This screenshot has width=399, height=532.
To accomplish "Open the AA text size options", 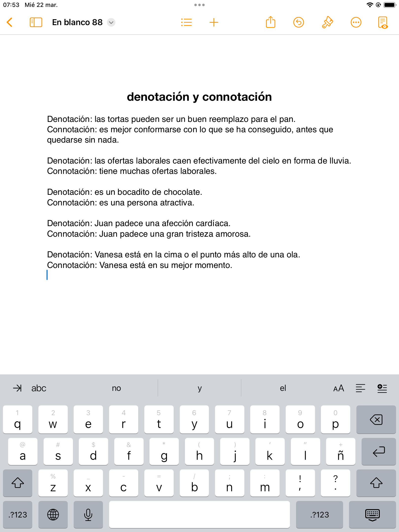I will 339,388.
